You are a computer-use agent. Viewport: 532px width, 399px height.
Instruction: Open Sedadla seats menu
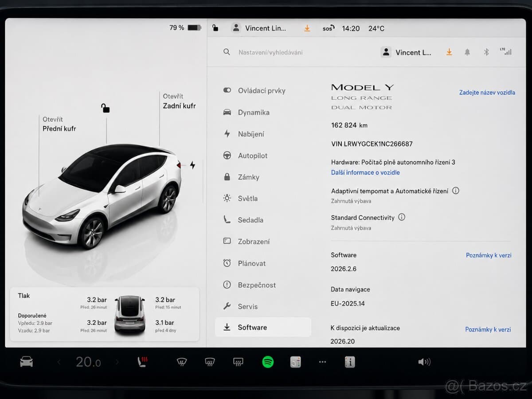click(263, 220)
